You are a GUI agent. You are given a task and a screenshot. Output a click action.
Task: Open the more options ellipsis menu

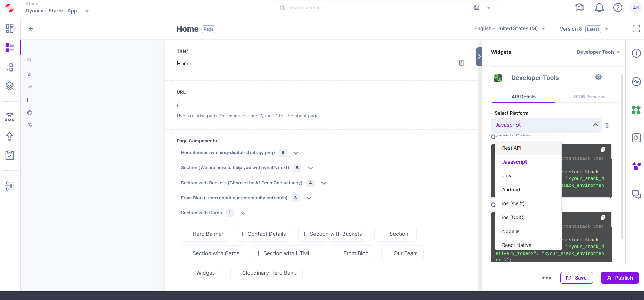click(547, 278)
